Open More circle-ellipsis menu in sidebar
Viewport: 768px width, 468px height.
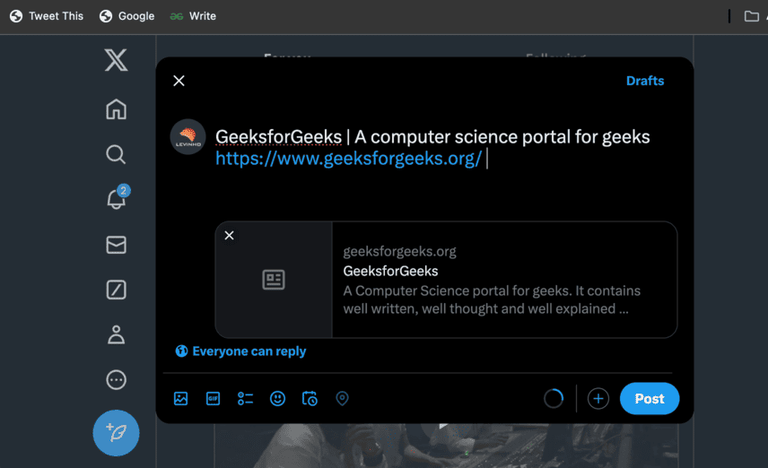[x=116, y=380]
